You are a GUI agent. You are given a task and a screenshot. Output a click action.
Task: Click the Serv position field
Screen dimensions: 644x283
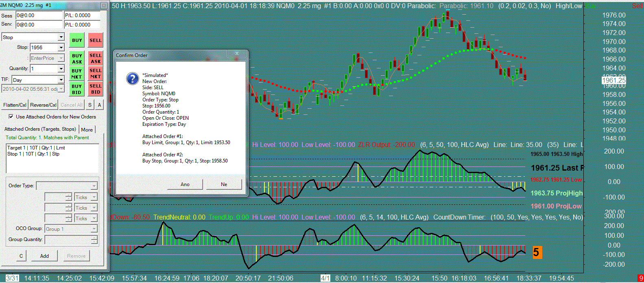point(39,25)
